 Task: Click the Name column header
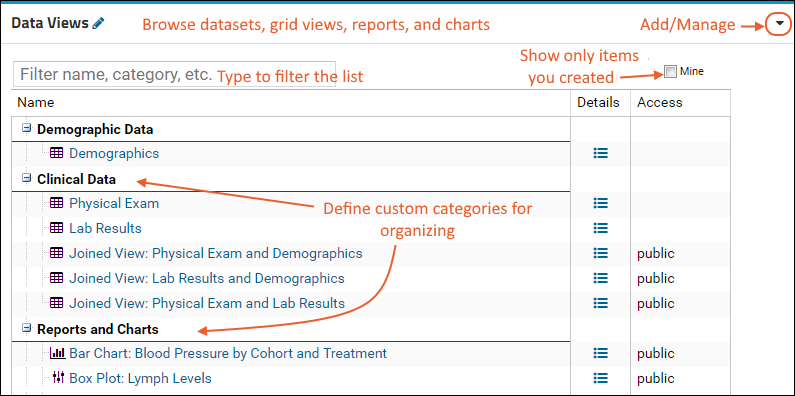pyautogui.click(x=35, y=102)
